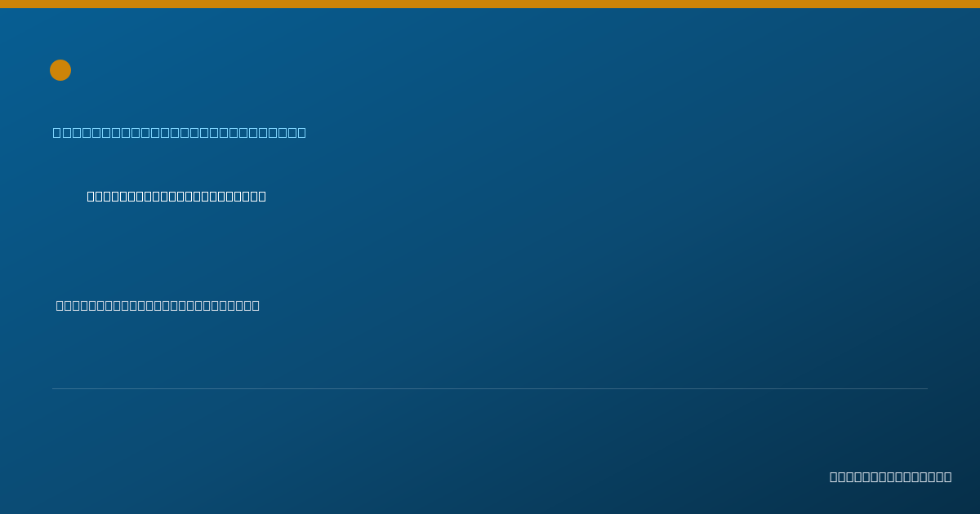
Task: Click the middle of the bold white line
Action: (176, 196)
